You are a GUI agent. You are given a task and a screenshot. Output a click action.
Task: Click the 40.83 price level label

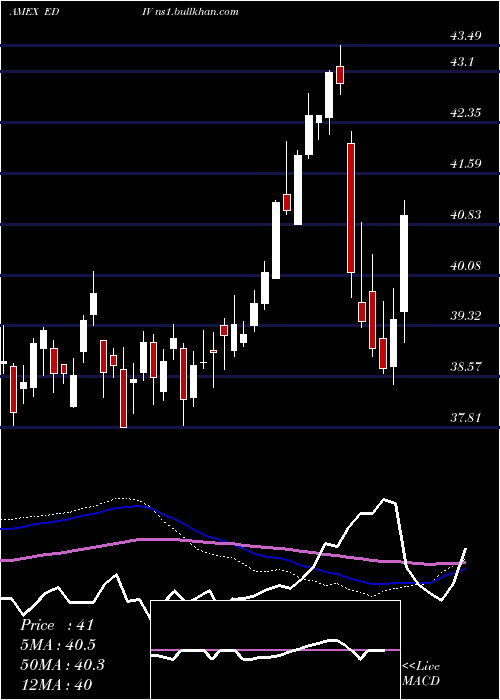point(466,215)
